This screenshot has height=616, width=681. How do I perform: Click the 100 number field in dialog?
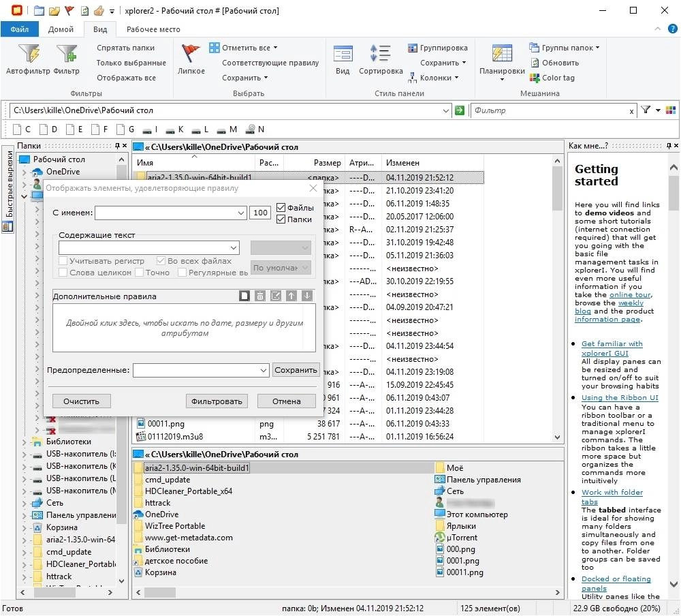260,213
